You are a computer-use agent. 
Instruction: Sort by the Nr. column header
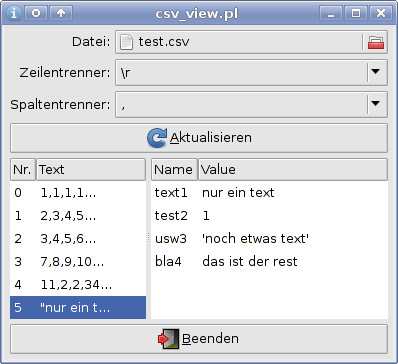point(23,169)
